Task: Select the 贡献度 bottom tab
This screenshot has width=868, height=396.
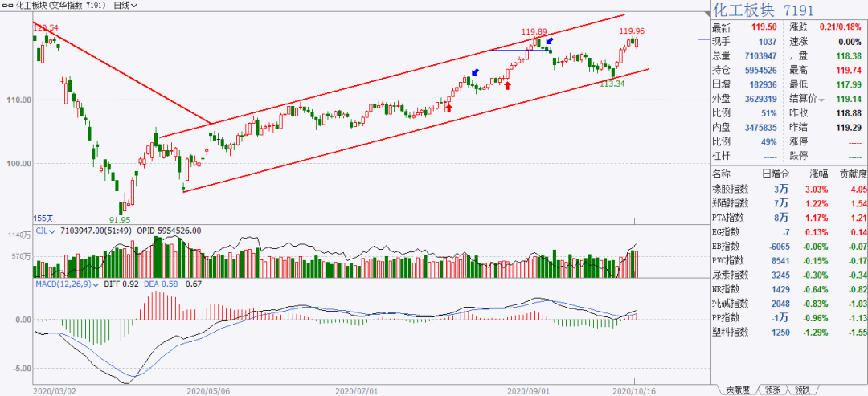Action: [x=737, y=390]
